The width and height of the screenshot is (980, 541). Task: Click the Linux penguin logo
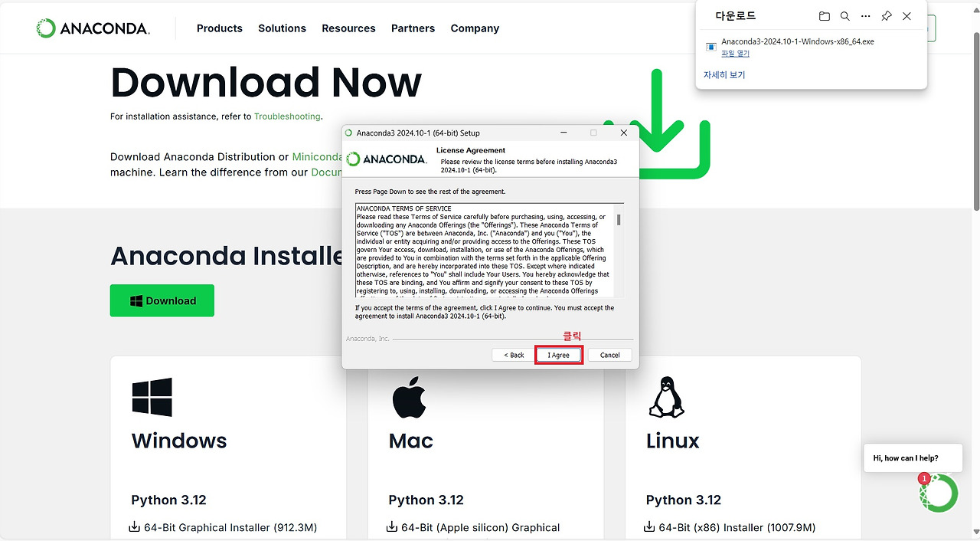666,397
